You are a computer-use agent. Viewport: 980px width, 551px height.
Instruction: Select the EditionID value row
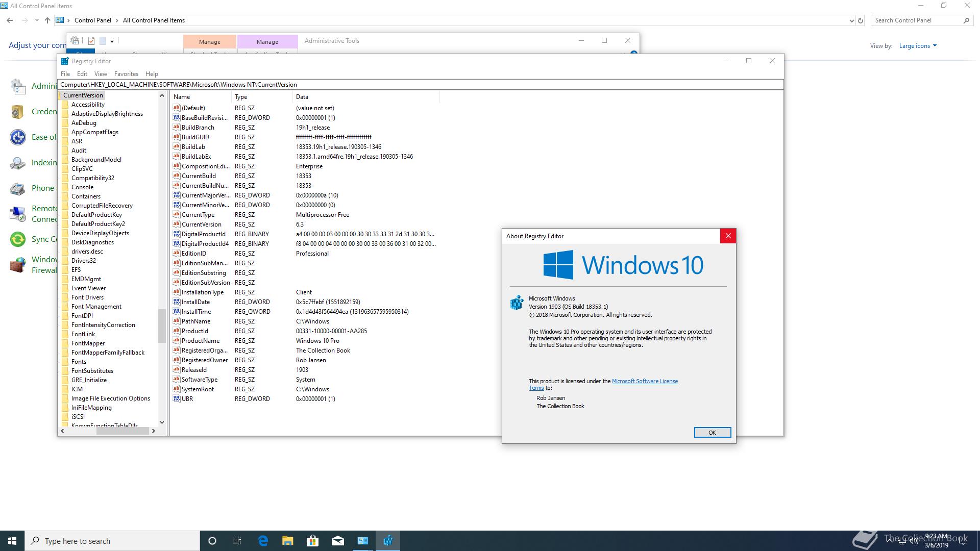pos(305,254)
